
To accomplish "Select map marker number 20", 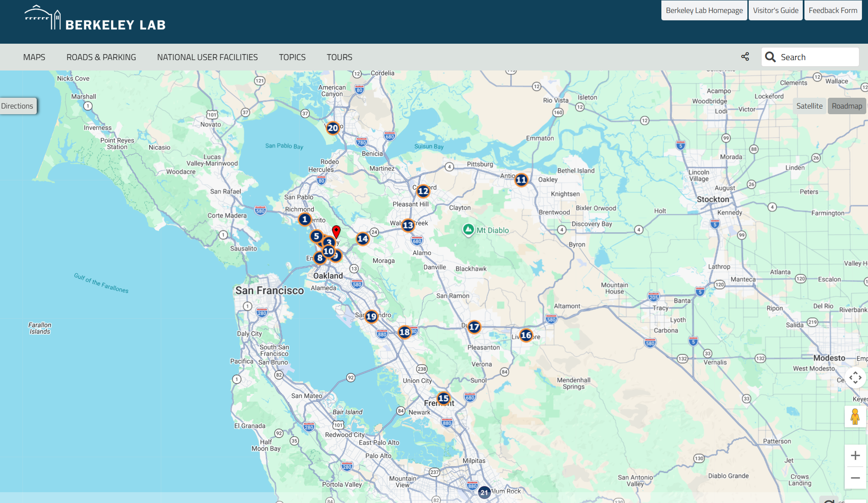I will pyautogui.click(x=333, y=128).
